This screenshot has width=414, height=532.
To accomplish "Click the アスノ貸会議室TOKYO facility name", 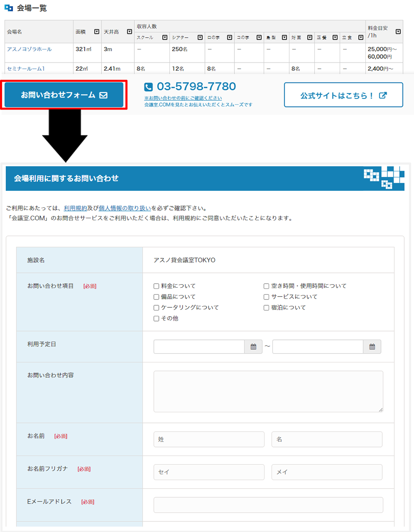I will pyautogui.click(x=185, y=260).
